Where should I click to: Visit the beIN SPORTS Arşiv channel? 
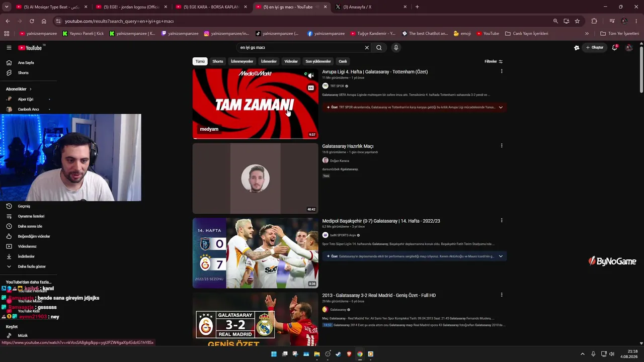pos(343,235)
